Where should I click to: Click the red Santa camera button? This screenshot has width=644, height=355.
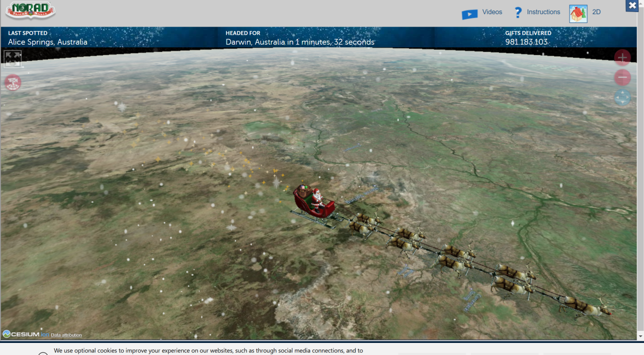tap(13, 82)
